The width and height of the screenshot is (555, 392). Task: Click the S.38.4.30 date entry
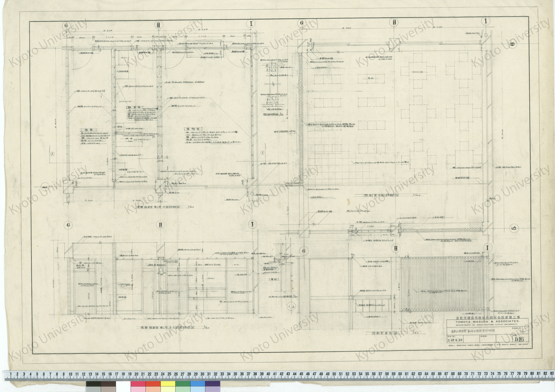(x=455, y=340)
